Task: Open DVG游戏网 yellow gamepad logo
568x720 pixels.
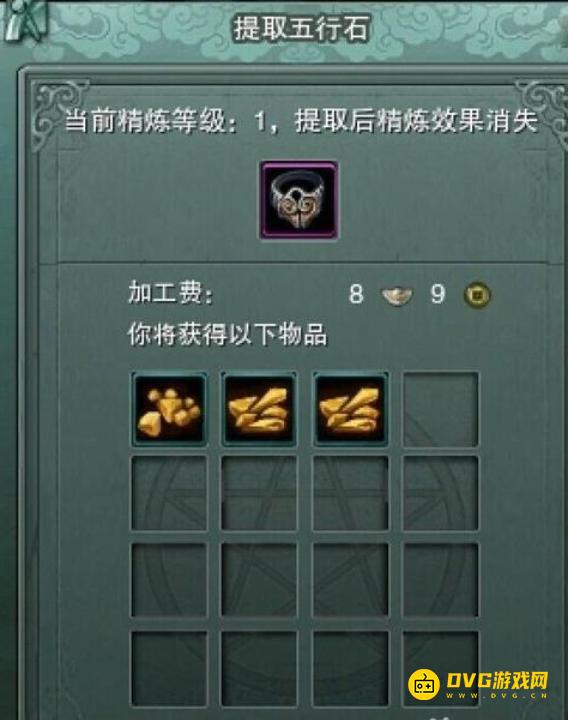Action: (424, 684)
